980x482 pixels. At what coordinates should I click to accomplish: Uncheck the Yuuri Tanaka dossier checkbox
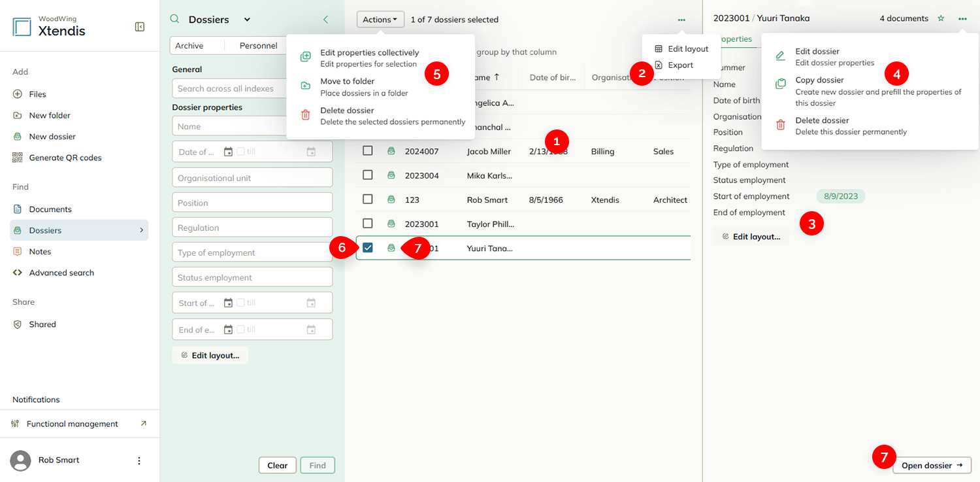click(368, 247)
